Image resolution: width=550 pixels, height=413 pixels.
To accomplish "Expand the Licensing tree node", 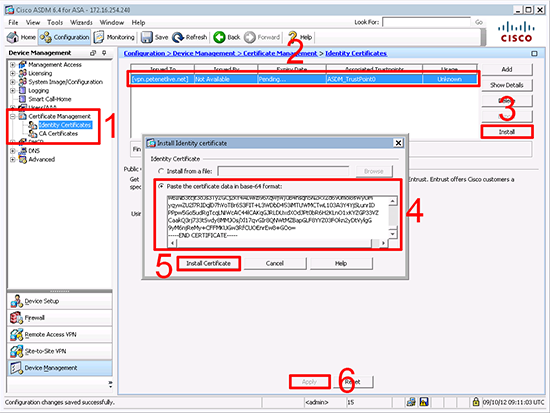I will [13, 73].
